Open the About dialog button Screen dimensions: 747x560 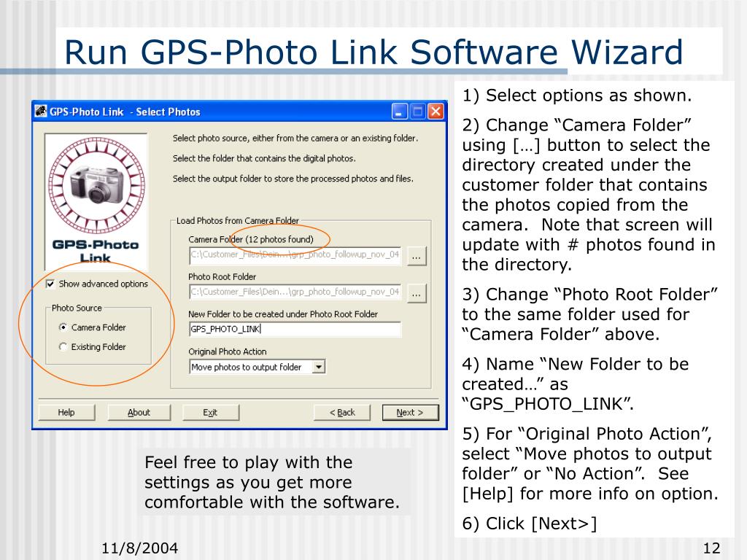tap(139, 413)
